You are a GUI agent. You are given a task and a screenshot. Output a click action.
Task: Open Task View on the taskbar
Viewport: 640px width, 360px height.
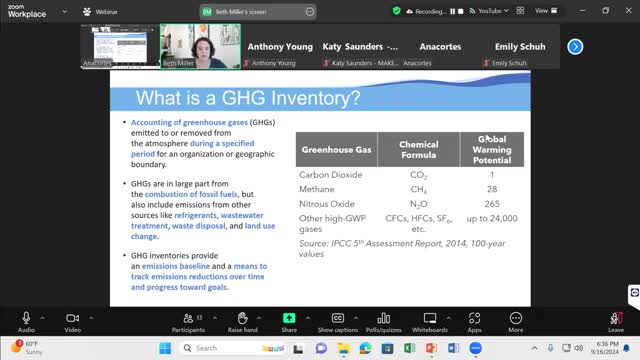click(x=298, y=349)
